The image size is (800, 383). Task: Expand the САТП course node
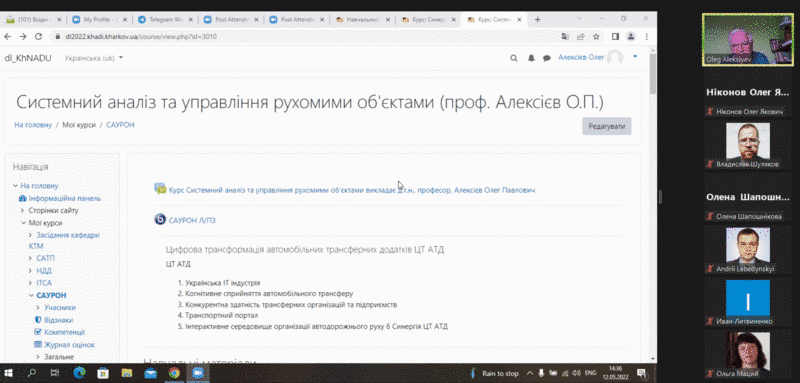tap(31, 259)
